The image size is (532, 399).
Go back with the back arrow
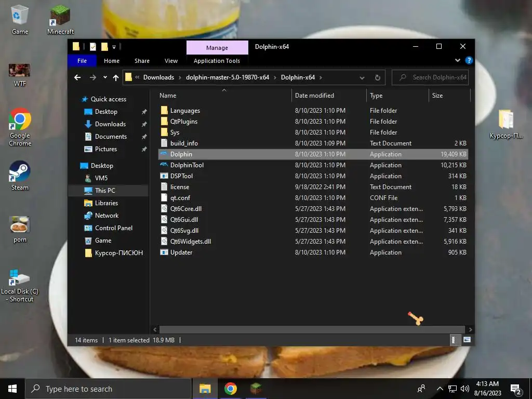77,77
